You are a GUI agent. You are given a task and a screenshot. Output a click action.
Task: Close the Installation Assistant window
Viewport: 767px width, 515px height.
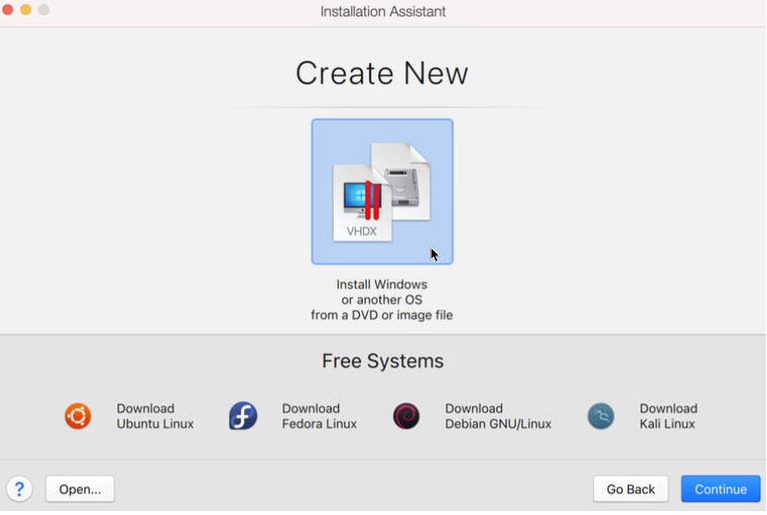coord(9,10)
